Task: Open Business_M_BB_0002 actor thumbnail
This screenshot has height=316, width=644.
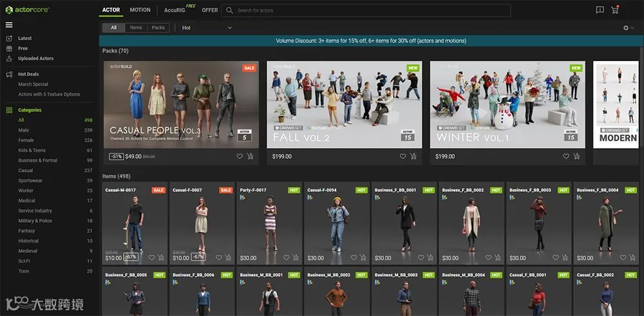Action: 336,292
